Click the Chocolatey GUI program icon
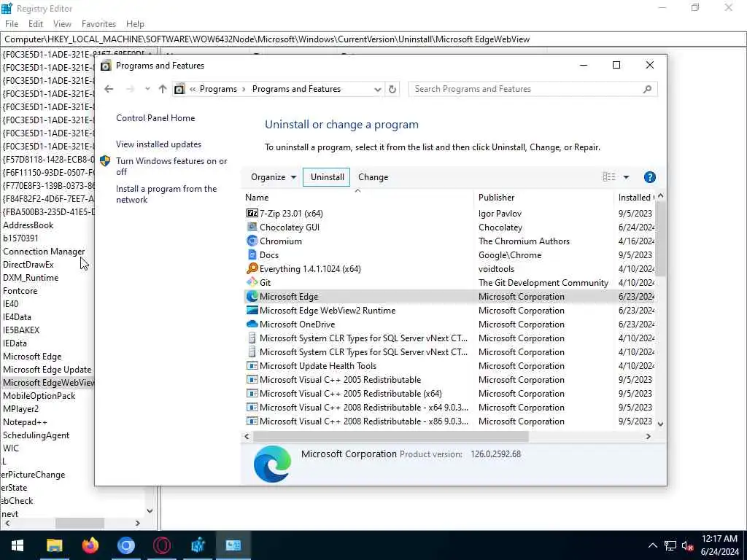Image resolution: width=747 pixels, height=560 pixels. (252, 227)
